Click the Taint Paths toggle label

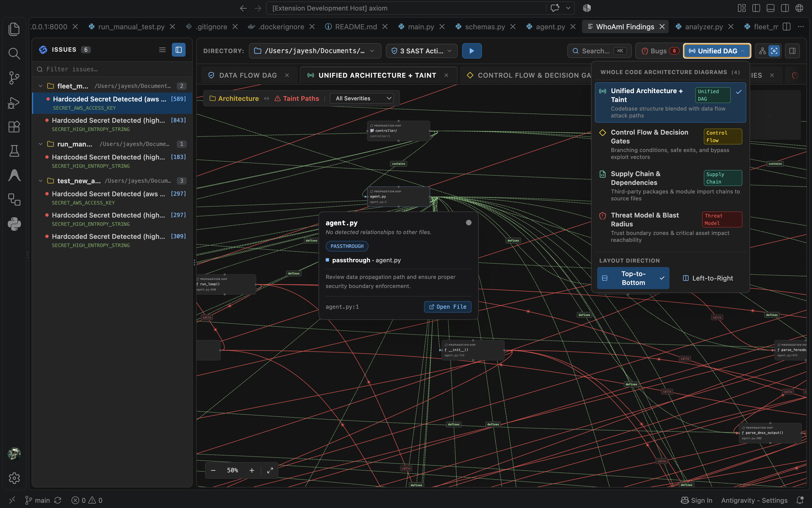(x=297, y=98)
